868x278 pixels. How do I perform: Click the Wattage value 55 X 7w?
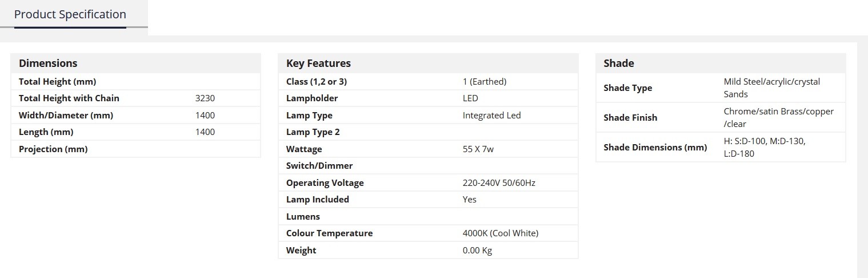pyautogui.click(x=478, y=149)
